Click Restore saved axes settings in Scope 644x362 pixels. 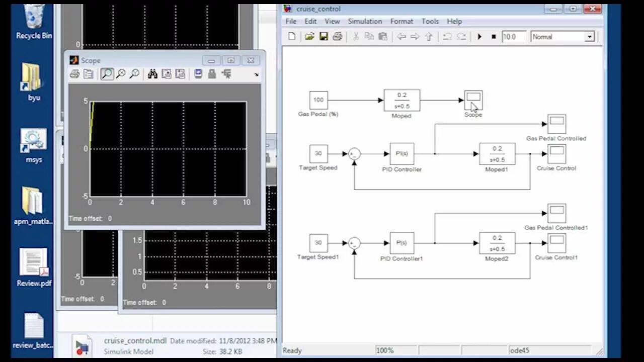coord(180,74)
